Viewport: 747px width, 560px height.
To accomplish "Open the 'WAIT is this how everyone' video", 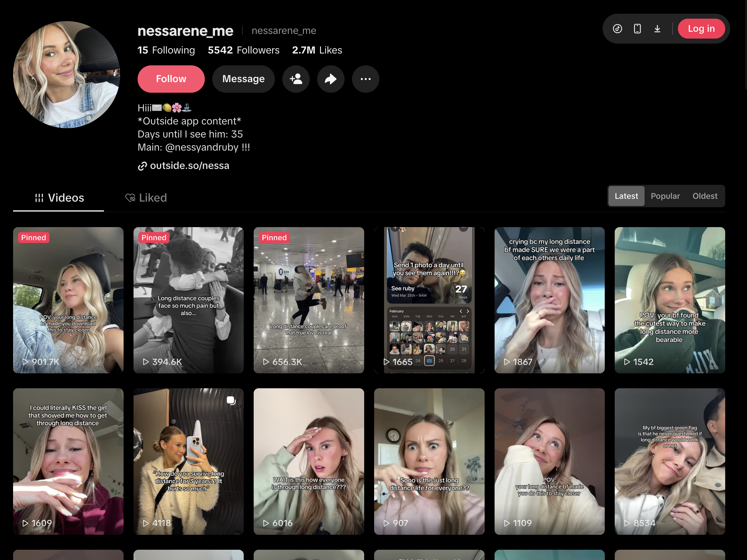I will pyautogui.click(x=309, y=461).
